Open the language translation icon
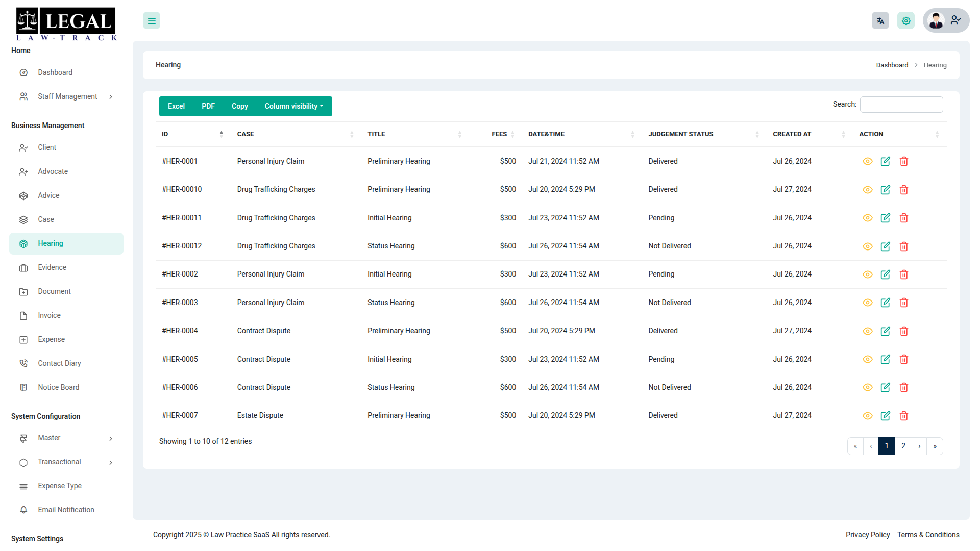The width and height of the screenshot is (980, 551). (880, 21)
